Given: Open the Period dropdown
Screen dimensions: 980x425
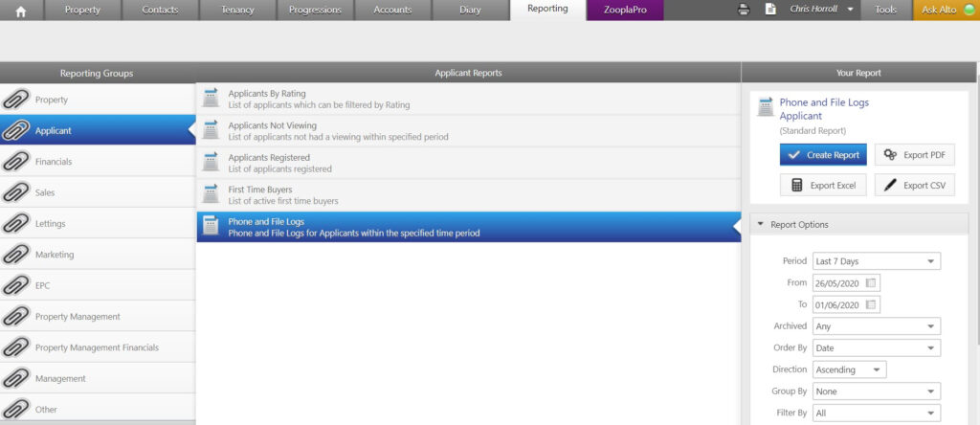Looking at the screenshot, I should coord(877,261).
